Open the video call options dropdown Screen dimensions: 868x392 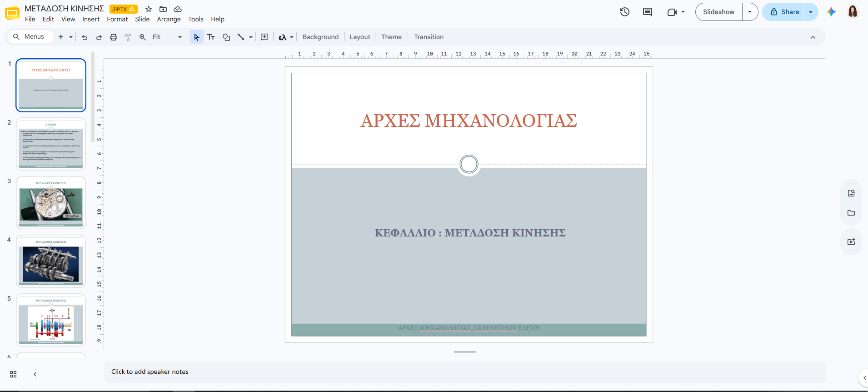click(x=683, y=12)
